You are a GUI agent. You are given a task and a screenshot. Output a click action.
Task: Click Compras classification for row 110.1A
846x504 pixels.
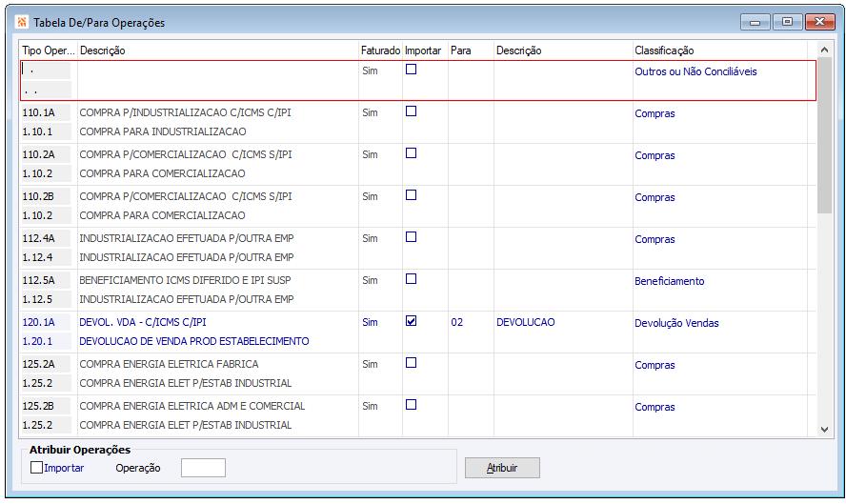click(x=655, y=113)
